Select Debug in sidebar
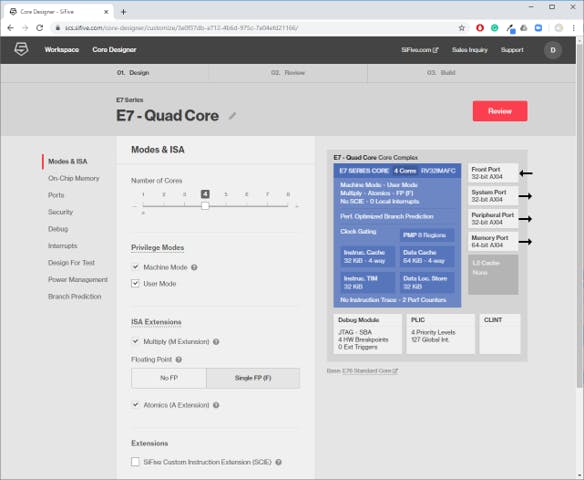Screen dimensions: 584x480 (58, 229)
